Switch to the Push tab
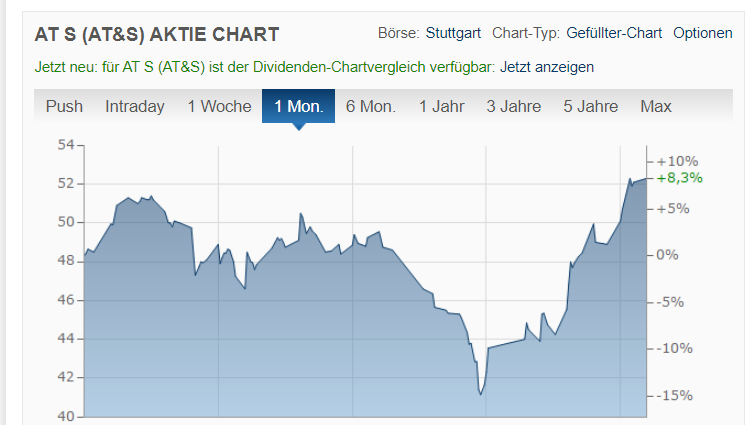Screen dimensions: 747x425 coord(64,106)
